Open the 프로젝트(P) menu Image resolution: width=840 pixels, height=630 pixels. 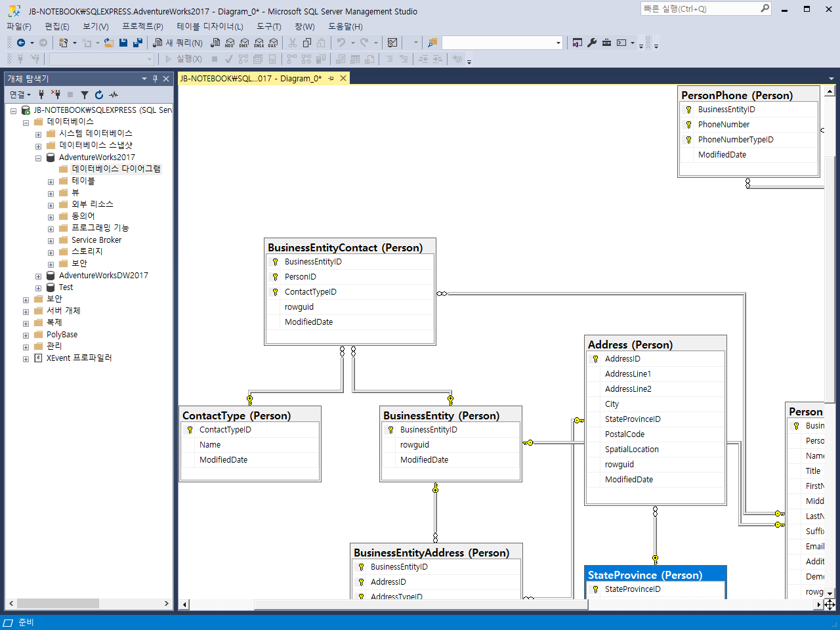(142, 26)
